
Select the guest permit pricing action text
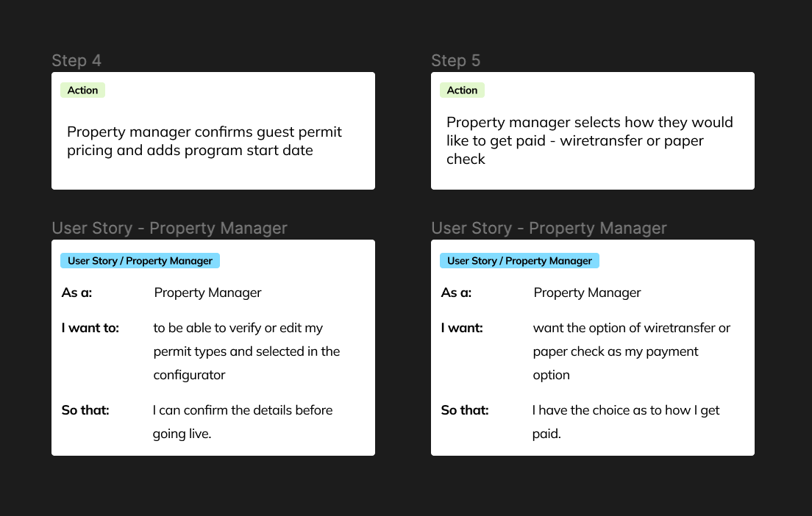point(204,141)
